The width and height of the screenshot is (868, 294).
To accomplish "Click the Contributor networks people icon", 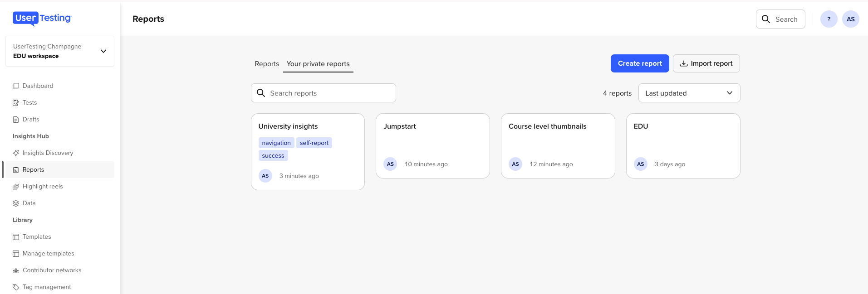I will pos(16,270).
